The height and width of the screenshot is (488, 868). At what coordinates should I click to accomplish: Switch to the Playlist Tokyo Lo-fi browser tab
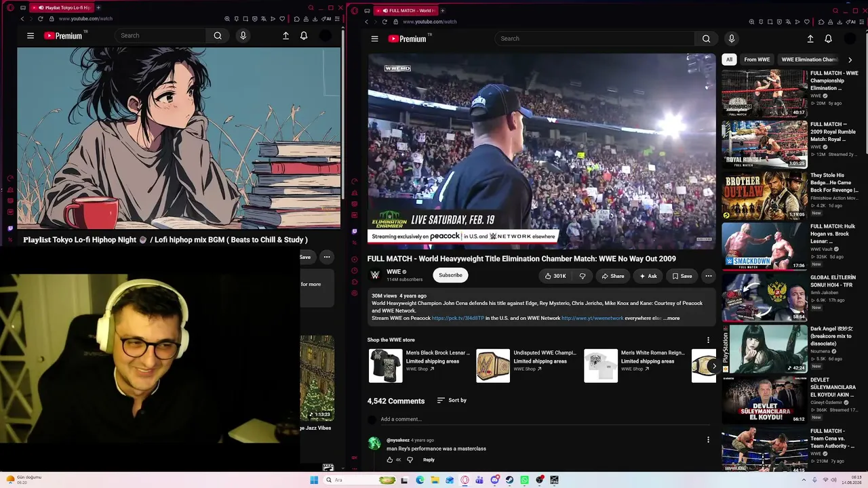click(62, 7)
